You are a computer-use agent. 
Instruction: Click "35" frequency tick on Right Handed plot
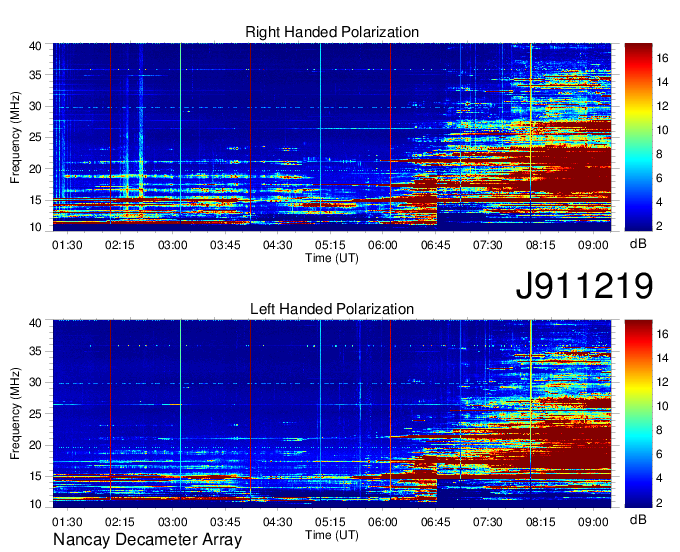point(35,75)
